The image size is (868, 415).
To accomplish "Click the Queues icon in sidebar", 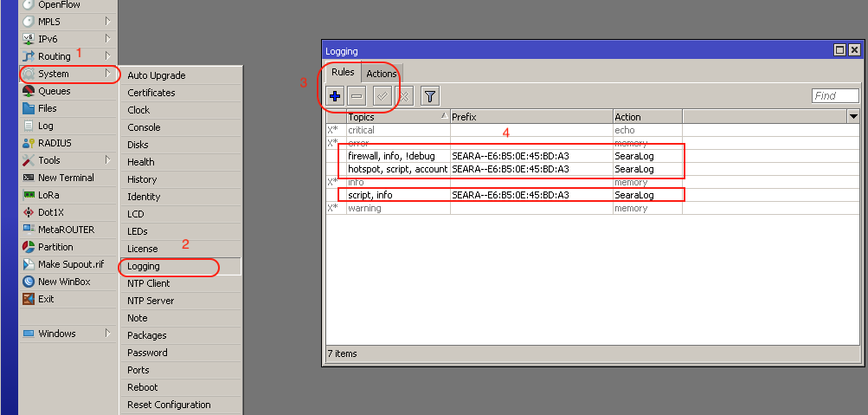I will click(x=29, y=91).
